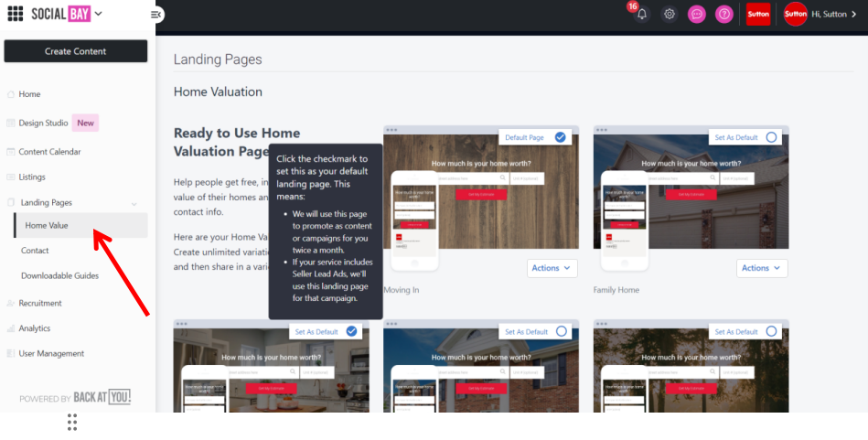Click Get My Estimate in the Family Home preview

point(691,194)
